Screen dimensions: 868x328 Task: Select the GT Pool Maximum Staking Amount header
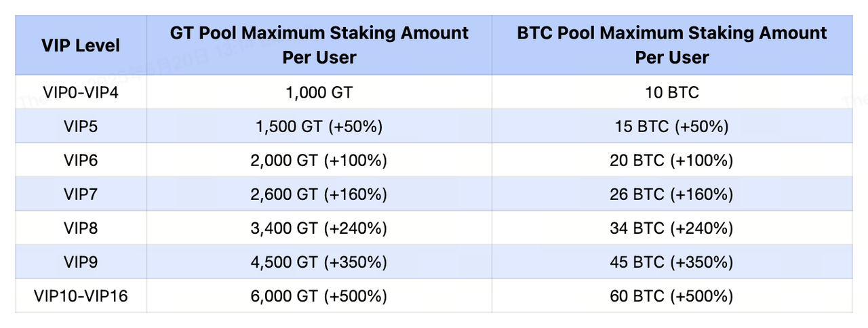(x=319, y=45)
